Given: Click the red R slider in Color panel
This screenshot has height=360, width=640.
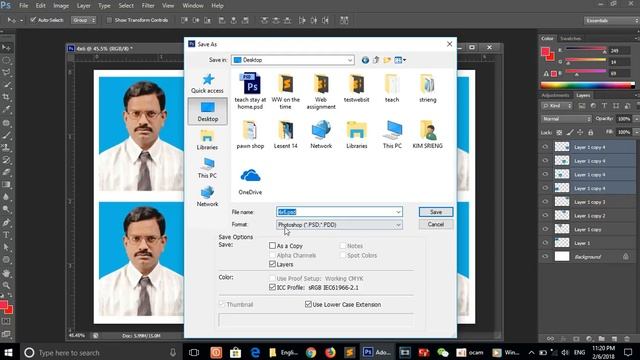Looking at the screenshot, I should (x=585, y=50).
